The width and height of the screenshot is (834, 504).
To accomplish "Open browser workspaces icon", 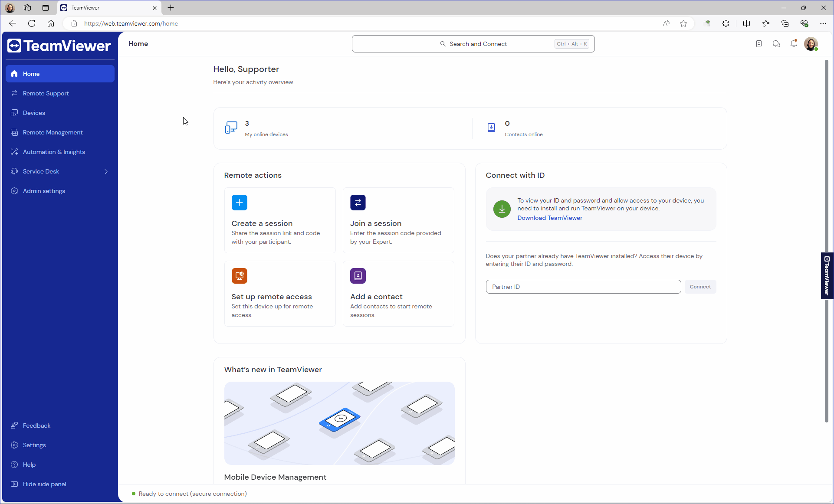I will 27,8.
